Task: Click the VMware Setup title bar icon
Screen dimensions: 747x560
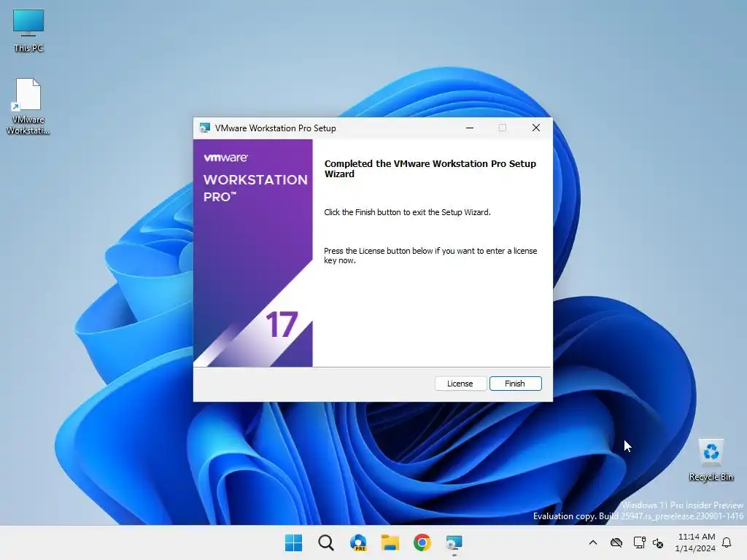Action: (205, 128)
